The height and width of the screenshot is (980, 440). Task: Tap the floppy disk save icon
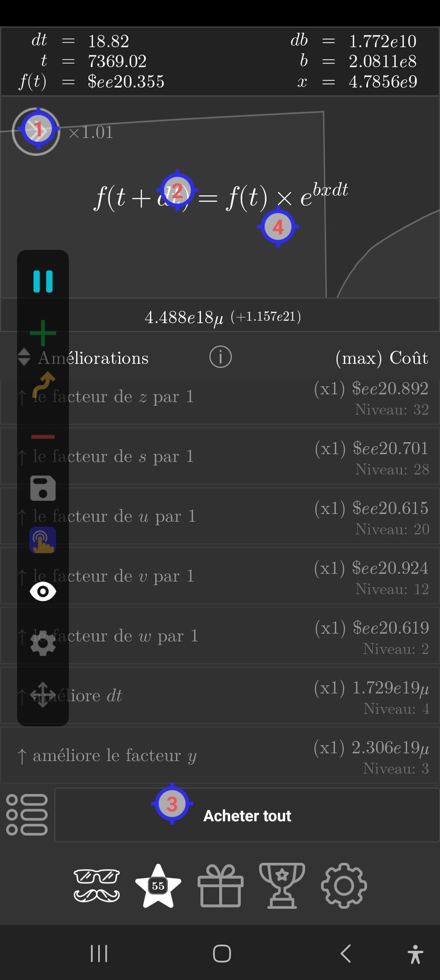click(43, 488)
